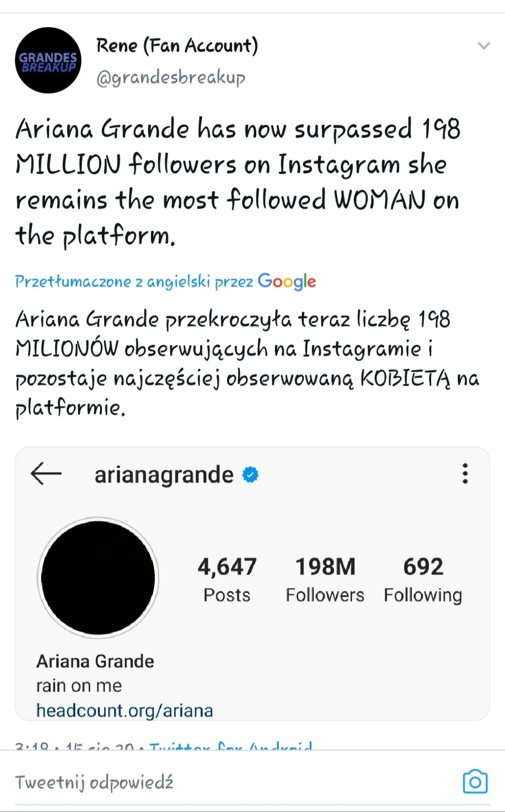The height and width of the screenshot is (812, 505).
Task: Open the Twitter for Android source link
Action: (x=232, y=746)
